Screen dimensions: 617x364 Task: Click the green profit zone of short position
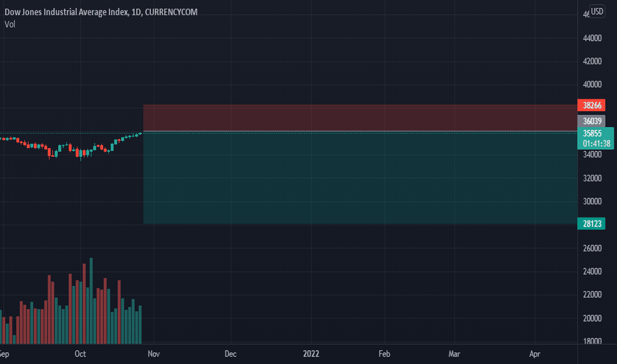click(360, 177)
